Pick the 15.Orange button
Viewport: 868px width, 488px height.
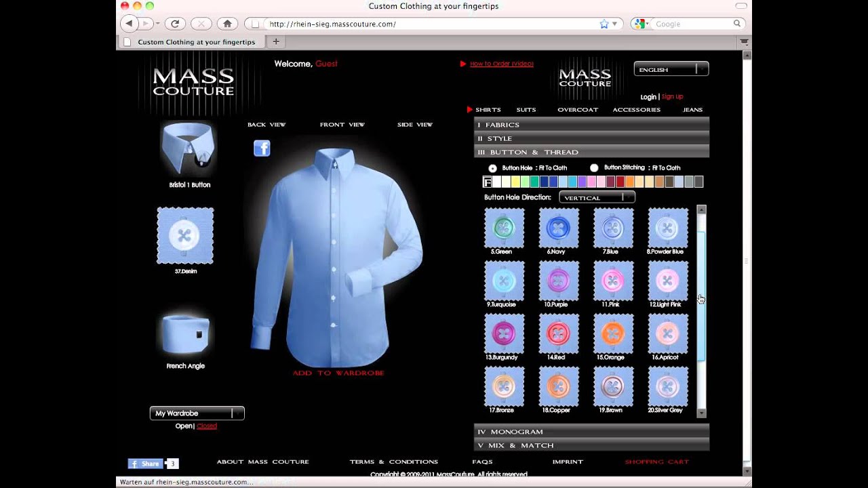coord(613,333)
